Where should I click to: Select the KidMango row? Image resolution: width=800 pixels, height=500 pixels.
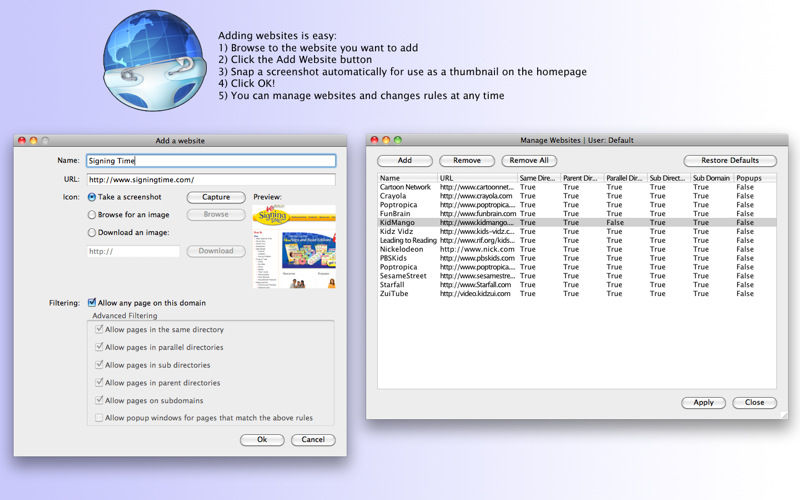pyautogui.click(x=577, y=222)
